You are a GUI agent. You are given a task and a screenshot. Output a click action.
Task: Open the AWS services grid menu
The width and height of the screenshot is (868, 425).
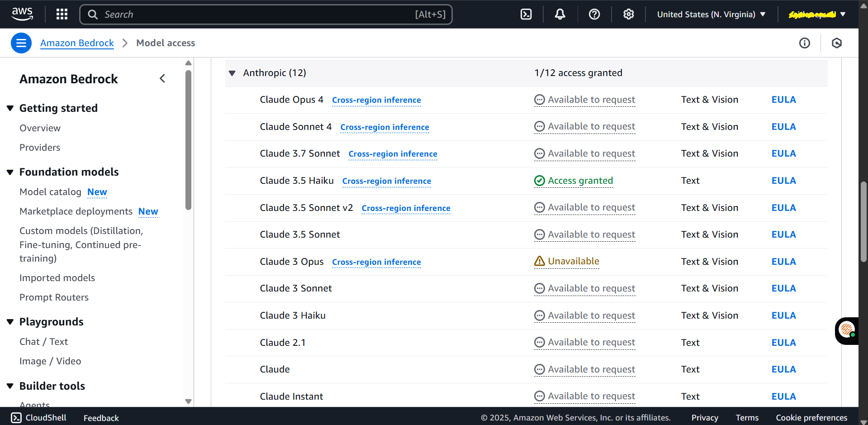(62, 14)
